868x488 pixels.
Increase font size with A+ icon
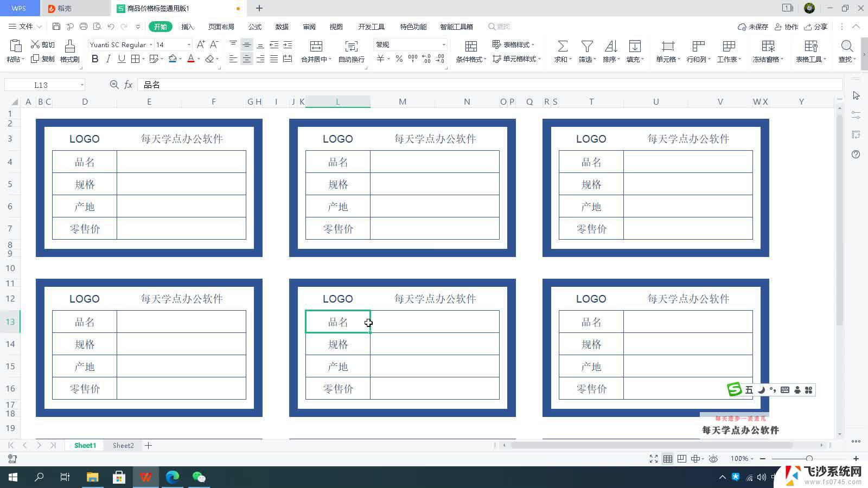coord(201,44)
